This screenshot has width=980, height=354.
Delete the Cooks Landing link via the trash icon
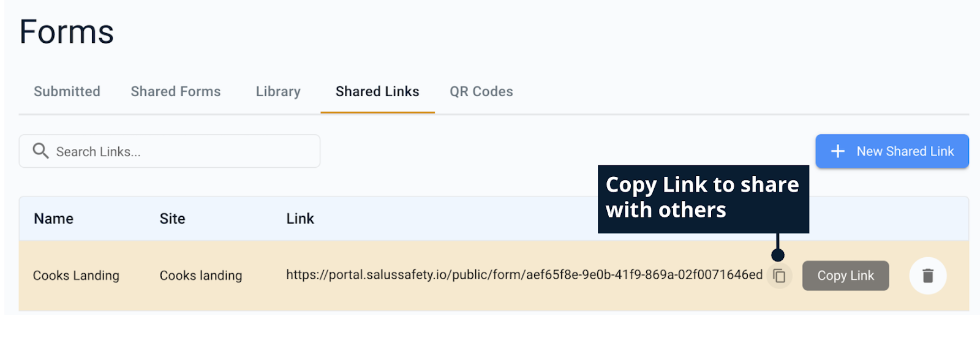tap(927, 276)
